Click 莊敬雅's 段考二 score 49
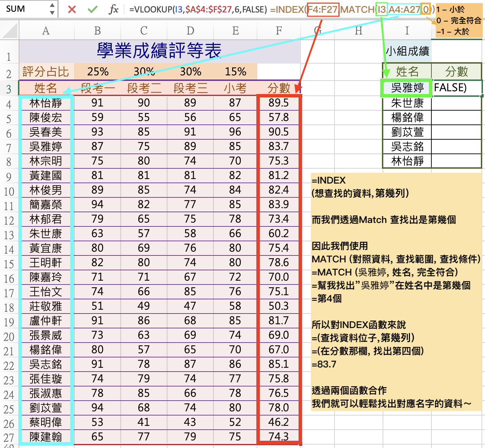 point(144,306)
